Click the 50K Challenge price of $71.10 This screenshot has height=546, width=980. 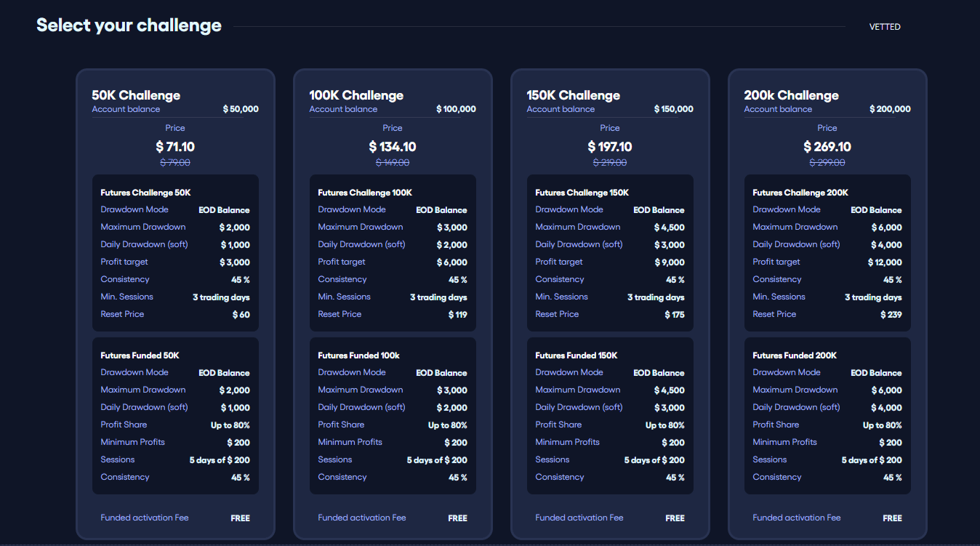click(x=175, y=146)
